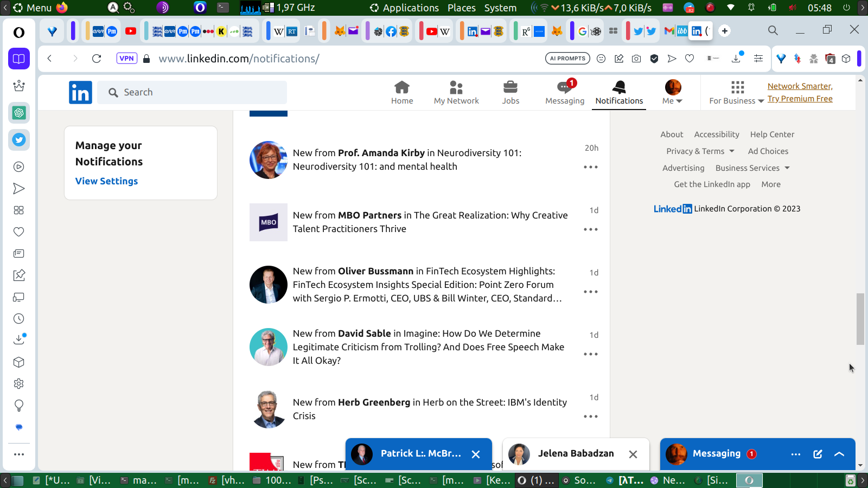Open Ad Choices footer link
The height and width of the screenshot is (488, 868).
pyautogui.click(x=768, y=151)
